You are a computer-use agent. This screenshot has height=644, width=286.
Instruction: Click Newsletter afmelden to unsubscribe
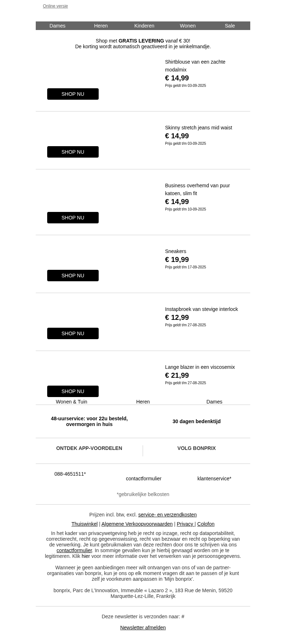[x=143, y=628]
